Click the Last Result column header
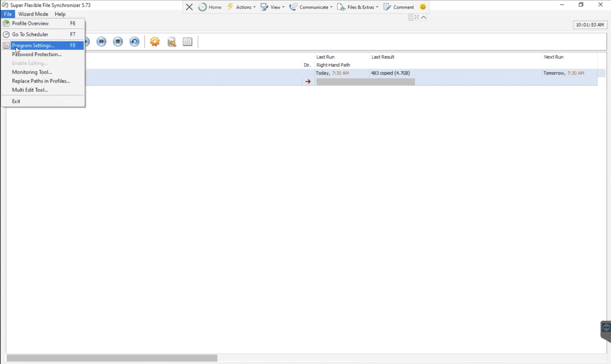Viewport: 611px width, 364px height. click(456, 57)
